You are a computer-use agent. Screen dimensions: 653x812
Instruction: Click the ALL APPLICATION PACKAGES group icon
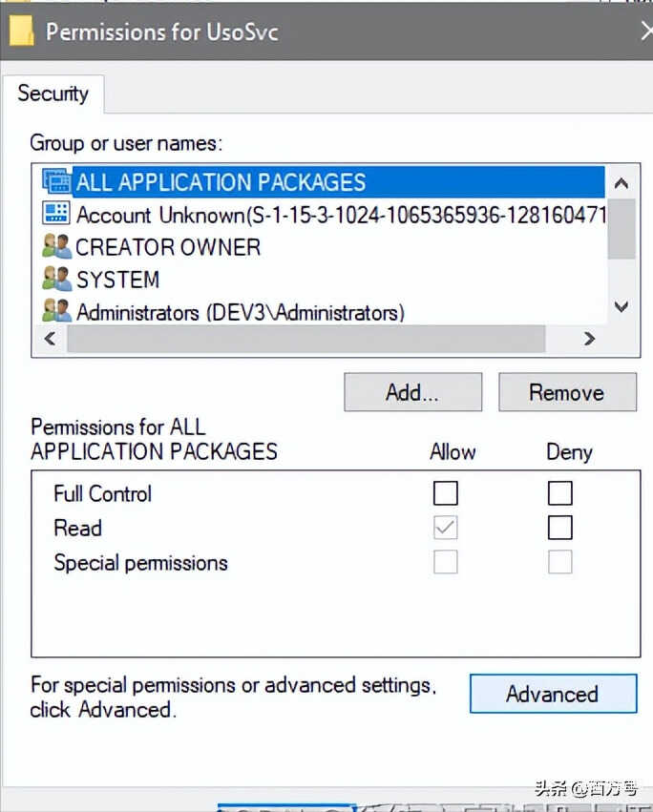point(57,181)
